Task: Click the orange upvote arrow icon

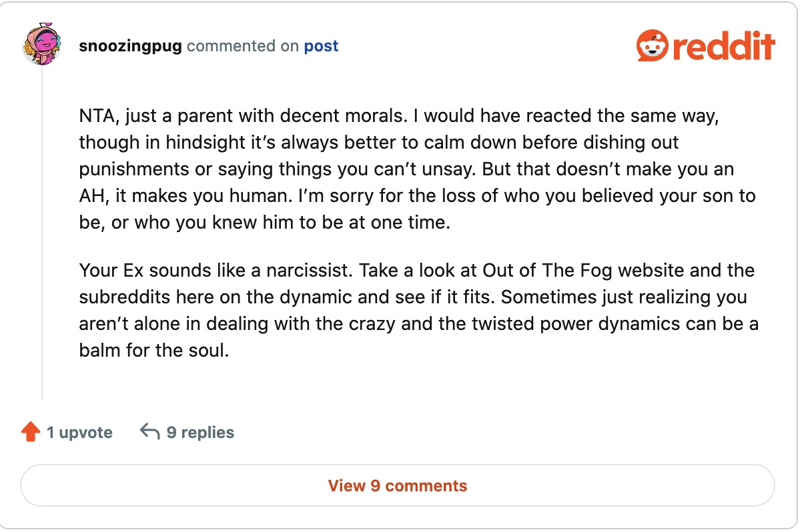Action: pyautogui.click(x=31, y=433)
